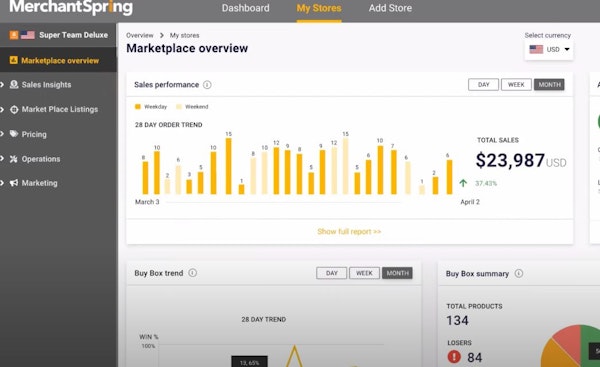Click the Marketing megaphone icon
Screen dimensions: 600x367
coord(14,183)
